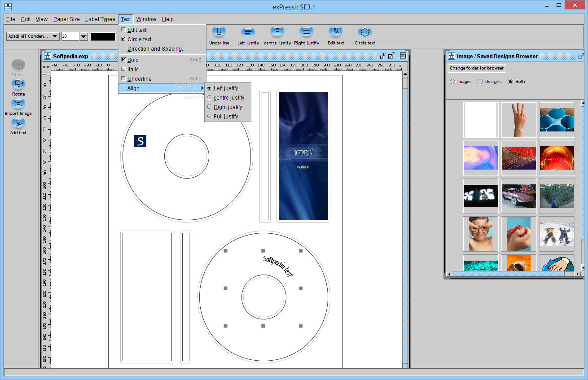Click Change folder for browser button

477,68
